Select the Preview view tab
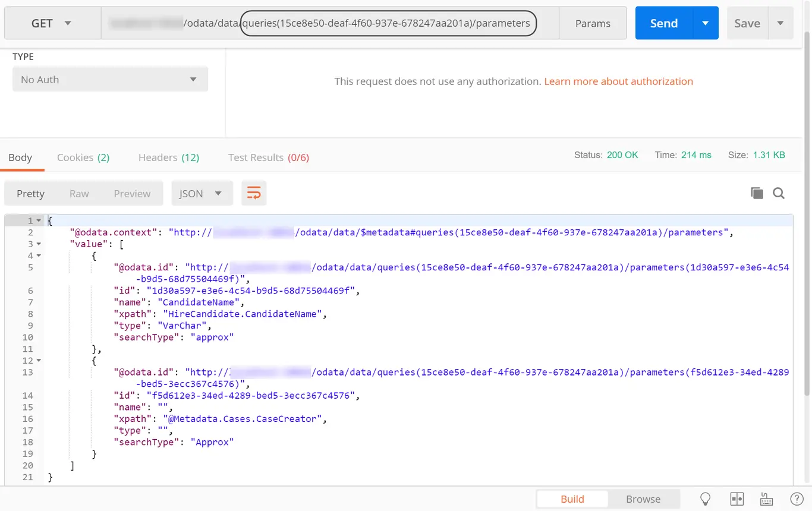Screen dimensions: 812x511 tap(132, 194)
